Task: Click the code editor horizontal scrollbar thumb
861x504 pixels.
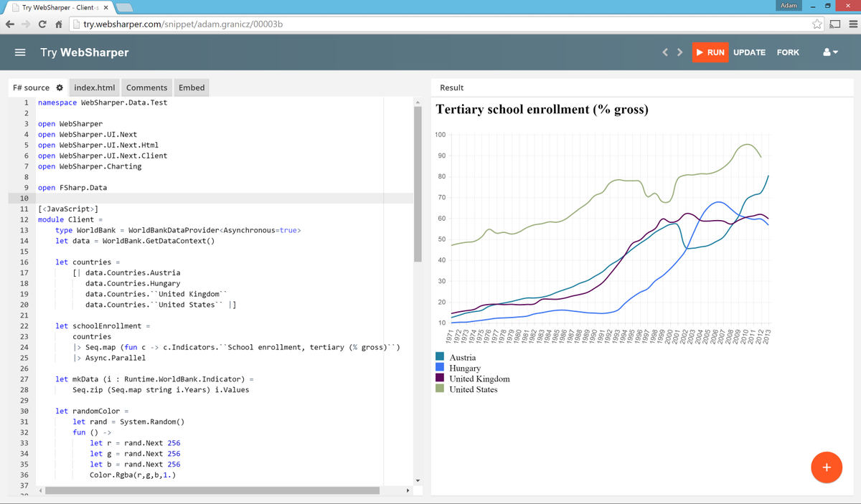Action: click(213, 491)
